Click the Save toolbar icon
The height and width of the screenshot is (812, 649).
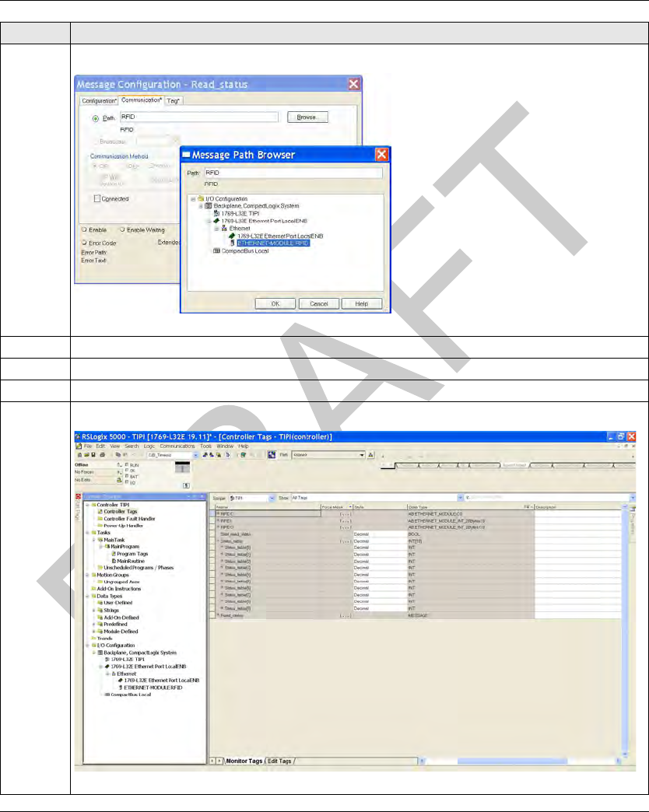tap(93, 455)
